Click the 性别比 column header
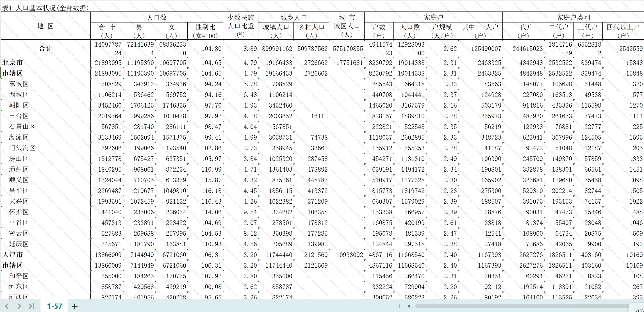The width and height of the screenshot is (644, 312). (x=205, y=31)
